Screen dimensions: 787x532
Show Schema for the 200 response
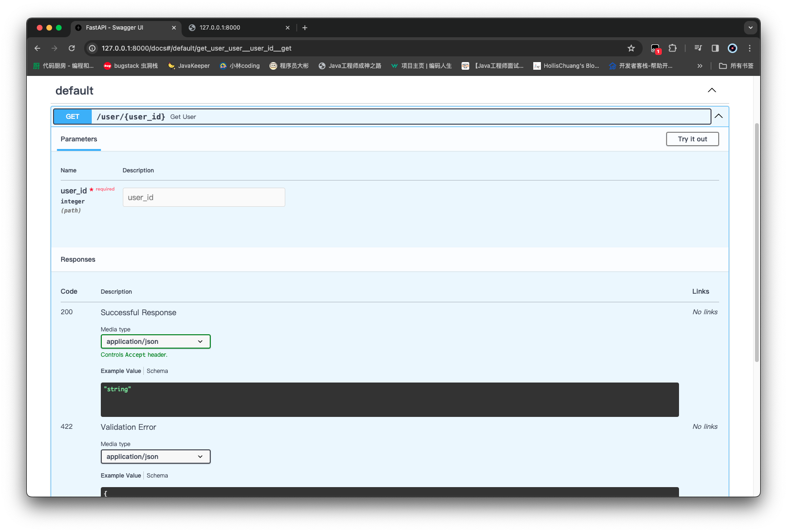pos(157,371)
